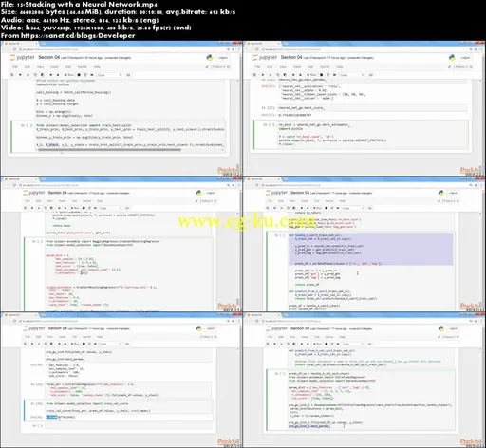Click the stop kernel square in middle-left frame
The image size is (486, 448).
(84, 208)
